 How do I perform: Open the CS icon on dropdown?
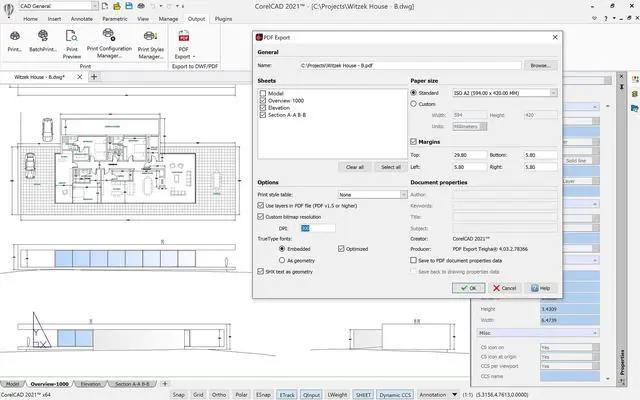(596, 347)
